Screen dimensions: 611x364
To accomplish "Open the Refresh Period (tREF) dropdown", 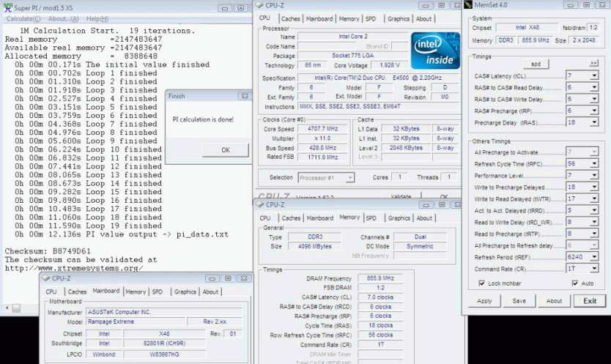I will tap(594, 257).
